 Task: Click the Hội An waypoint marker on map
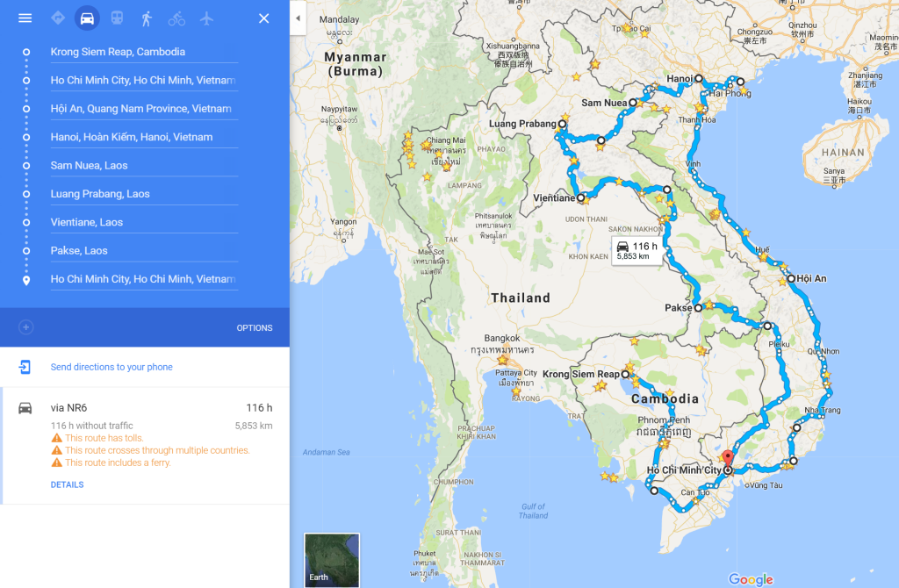(791, 278)
